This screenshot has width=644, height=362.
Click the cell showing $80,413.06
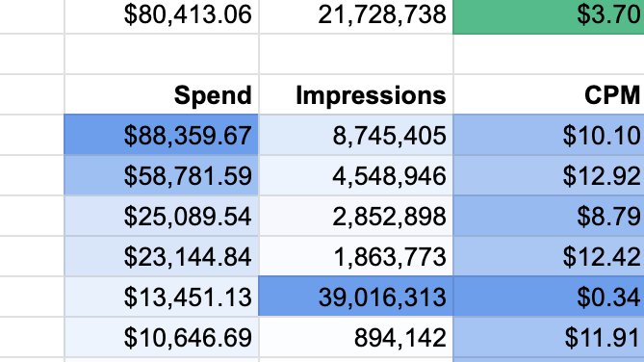point(162,16)
